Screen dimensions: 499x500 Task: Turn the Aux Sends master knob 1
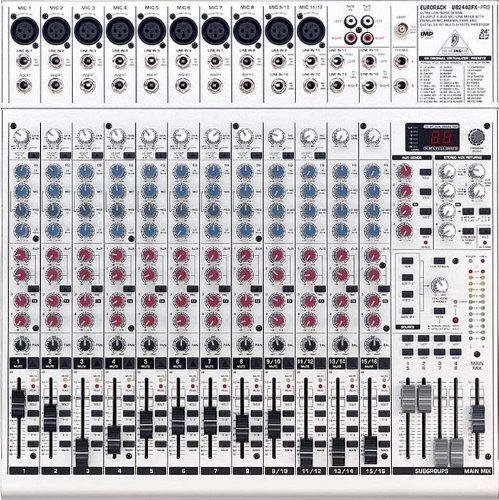tap(404, 172)
